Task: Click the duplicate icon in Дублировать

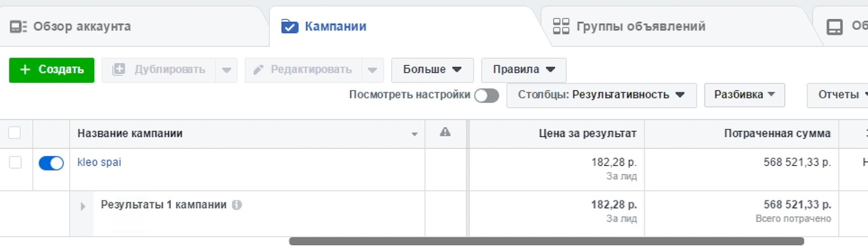Action: [119, 69]
